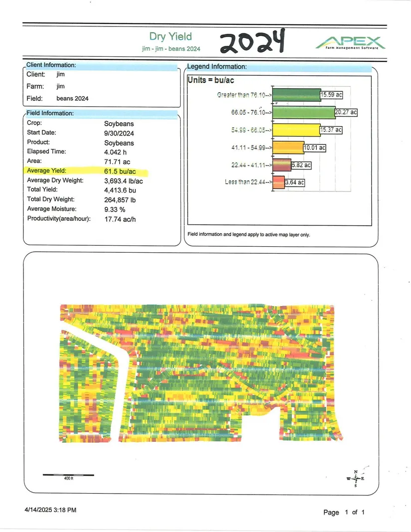This screenshot has height=532, width=411.
Task: Click the Page 1 of 1 footer
Action: click(344, 512)
